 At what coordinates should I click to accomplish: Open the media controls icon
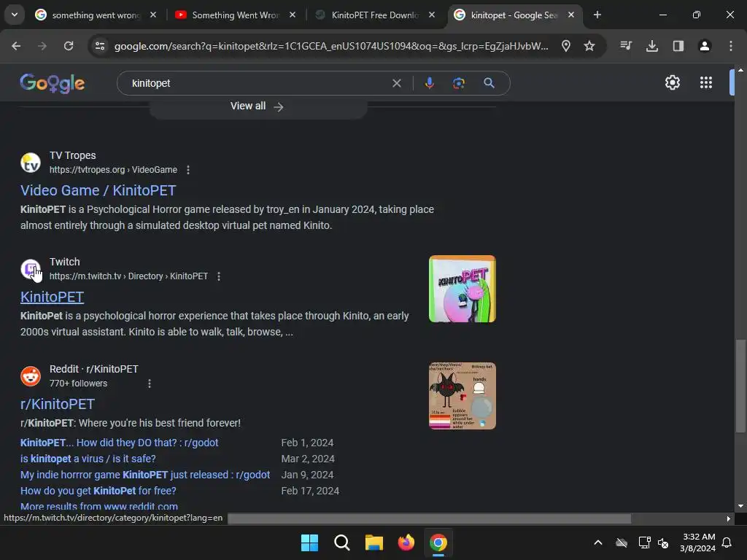point(626,46)
